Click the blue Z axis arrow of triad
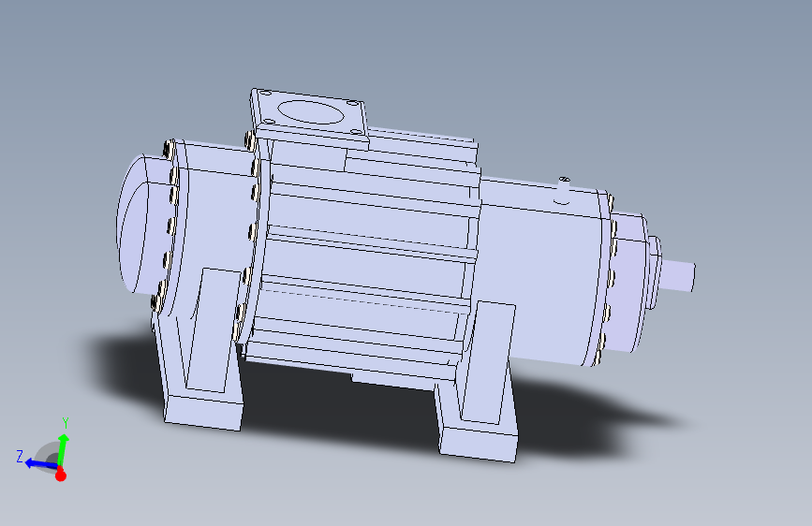This screenshot has height=526, width=812. (40, 464)
